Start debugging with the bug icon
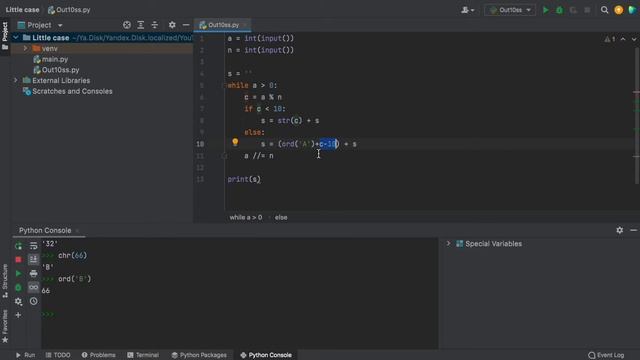This screenshot has width=640, height=360. click(560, 10)
